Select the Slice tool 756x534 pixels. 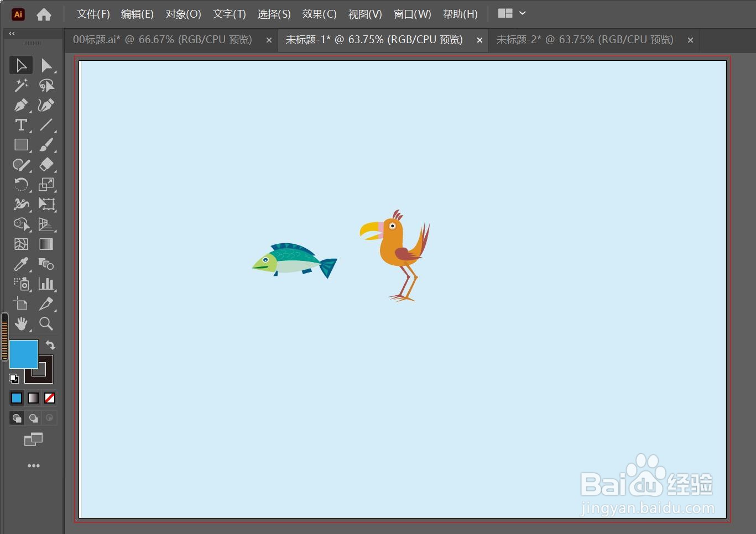(x=46, y=304)
